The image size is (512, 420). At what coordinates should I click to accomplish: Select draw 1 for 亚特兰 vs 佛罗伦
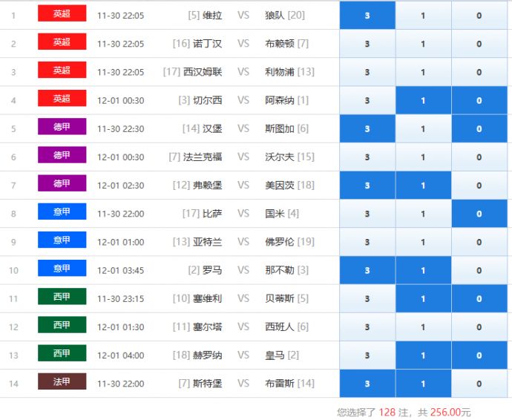(x=423, y=242)
